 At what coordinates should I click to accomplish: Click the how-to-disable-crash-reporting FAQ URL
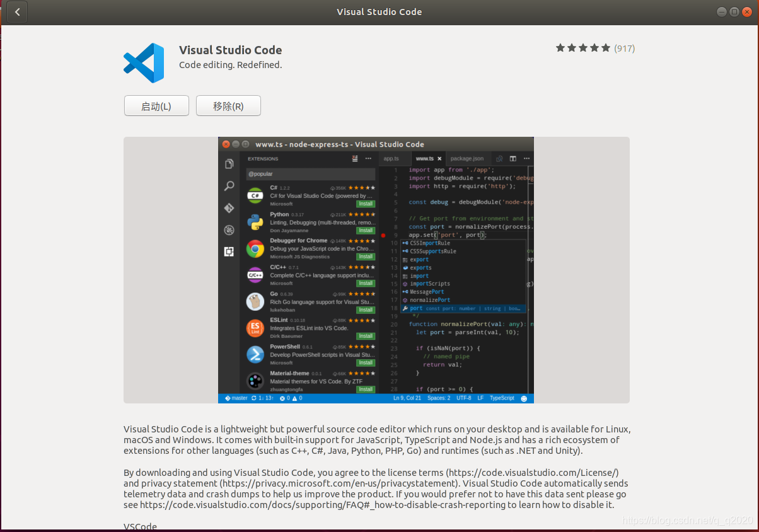[x=323, y=505]
